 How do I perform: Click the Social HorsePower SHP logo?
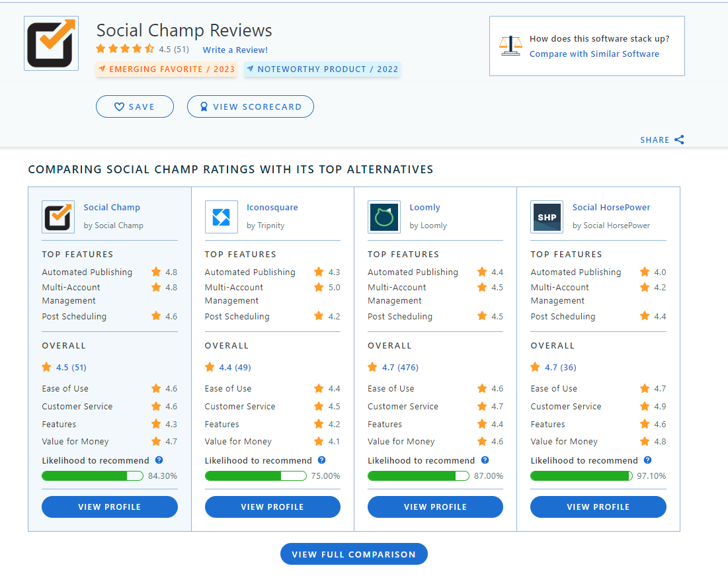[x=547, y=217]
